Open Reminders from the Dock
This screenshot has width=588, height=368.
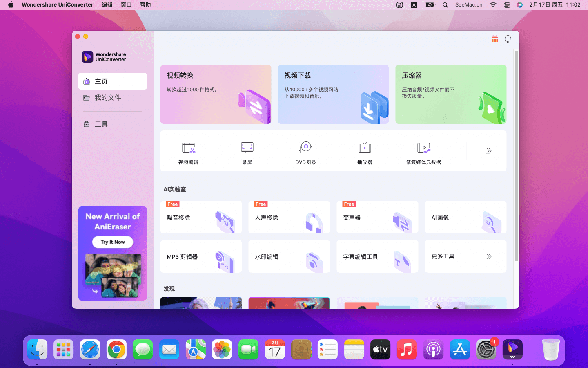click(x=327, y=350)
